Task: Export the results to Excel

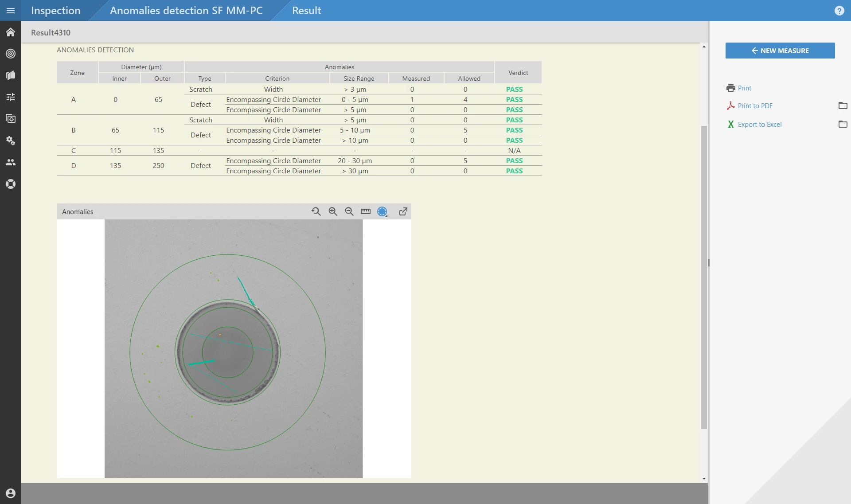Action: click(x=759, y=124)
